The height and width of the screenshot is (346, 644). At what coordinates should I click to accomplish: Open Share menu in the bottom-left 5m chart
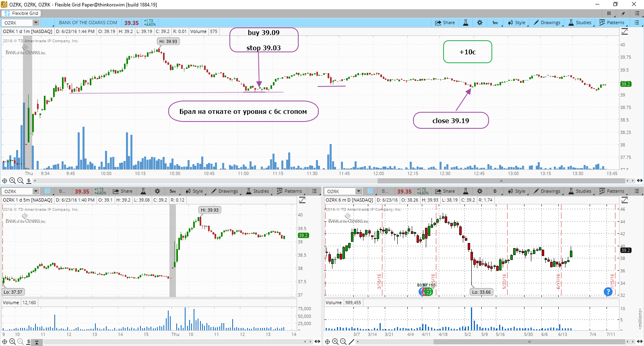[122, 191]
